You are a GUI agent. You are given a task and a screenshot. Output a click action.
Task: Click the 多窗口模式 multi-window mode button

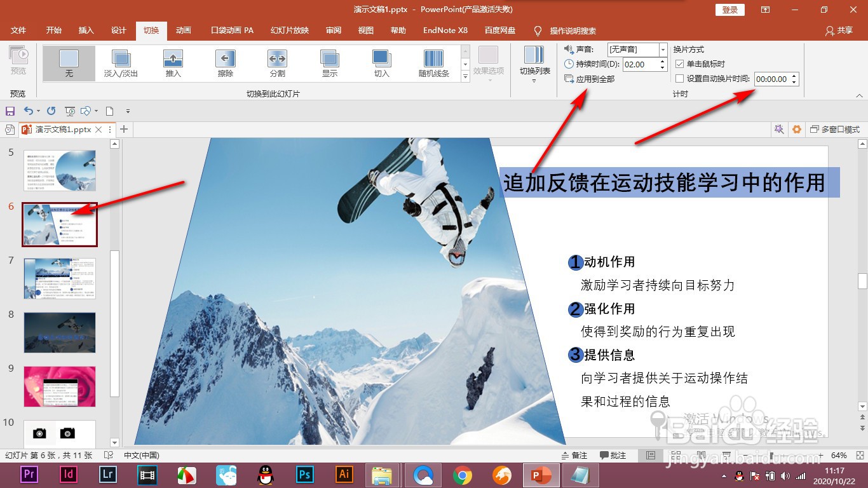(835, 130)
